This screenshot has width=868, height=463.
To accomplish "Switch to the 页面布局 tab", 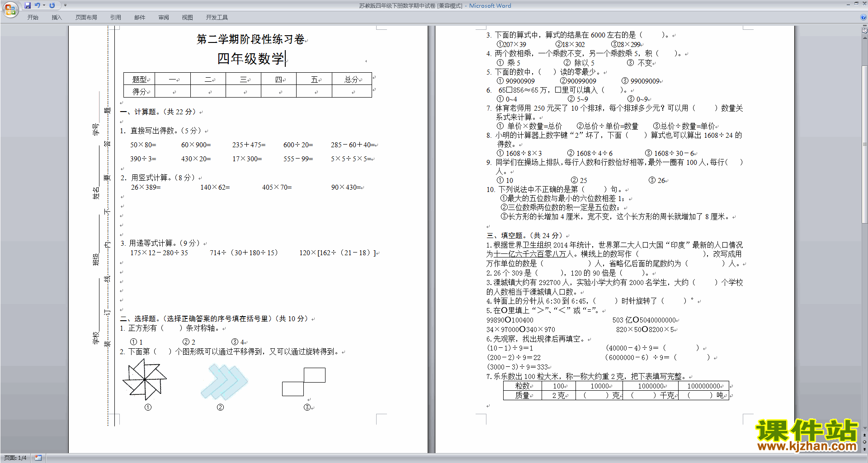I will pyautogui.click(x=86, y=18).
